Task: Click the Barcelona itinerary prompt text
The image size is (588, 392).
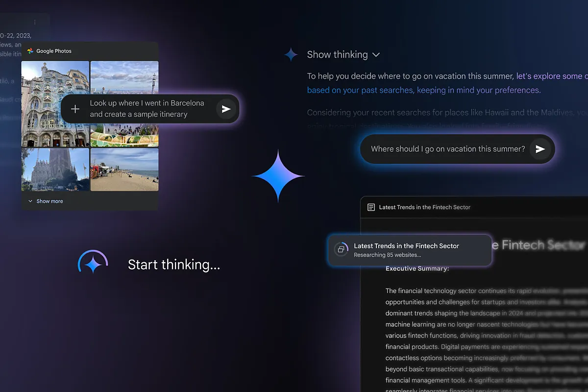Action: [147, 109]
